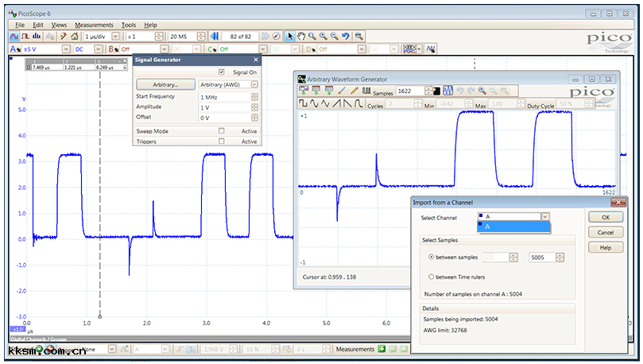643x364 pixels.
Task: Open the Select Channel dropdown
Action: coord(544,216)
